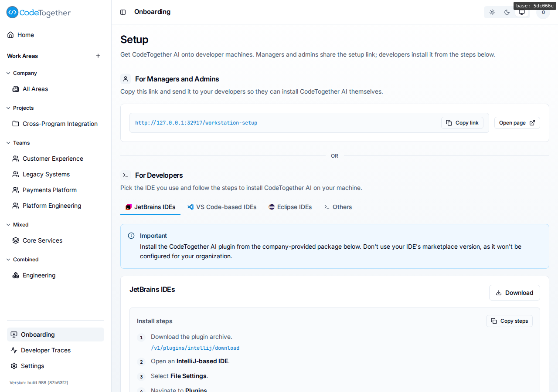This screenshot has width=558, height=392.
Task: Open Developer Traces
Action: (x=55, y=350)
